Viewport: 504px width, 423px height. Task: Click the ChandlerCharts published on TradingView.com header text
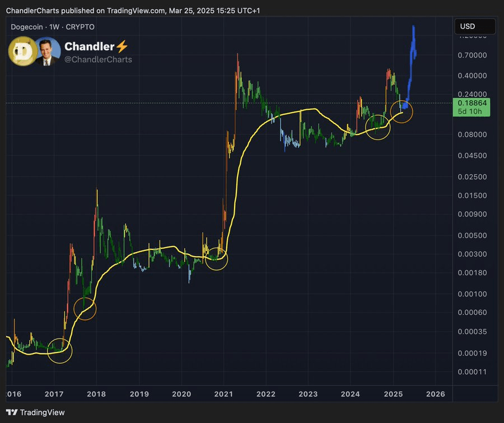tap(133, 11)
